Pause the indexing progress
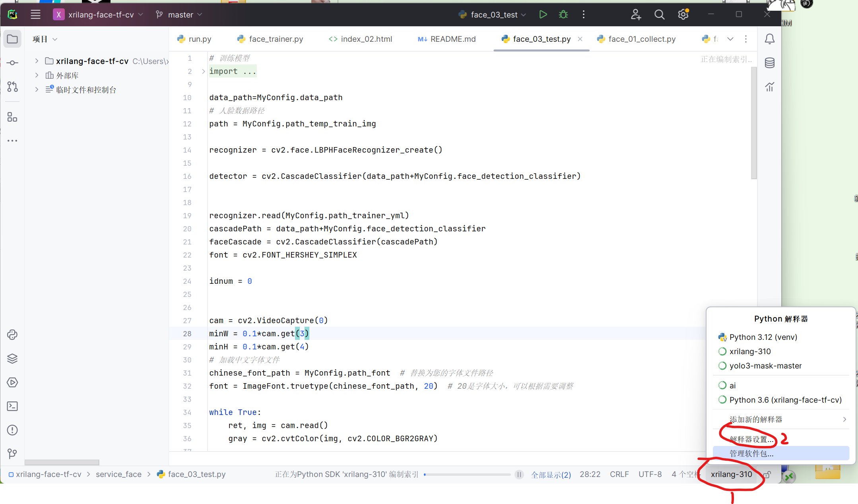 click(519, 475)
